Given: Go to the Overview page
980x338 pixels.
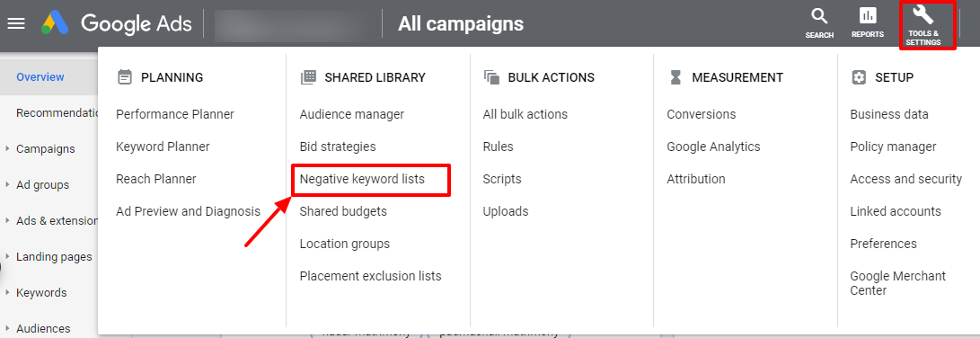Looking at the screenshot, I should 40,77.
